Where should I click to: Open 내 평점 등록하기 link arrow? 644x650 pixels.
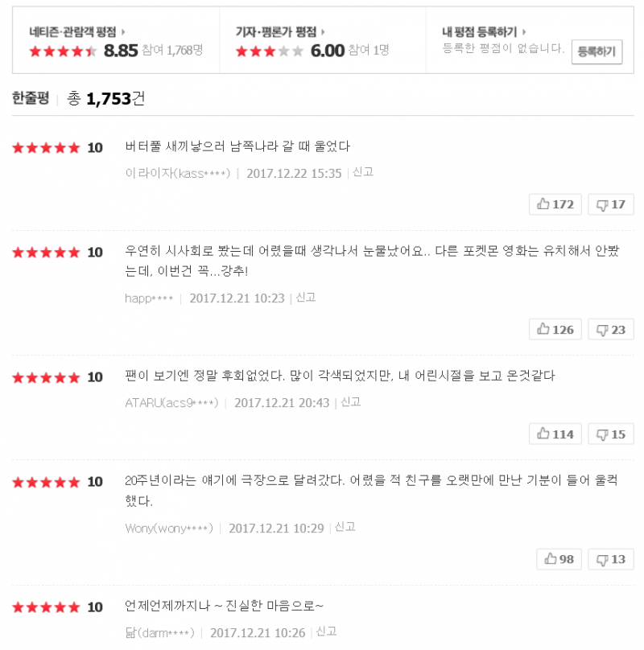(x=524, y=32)
